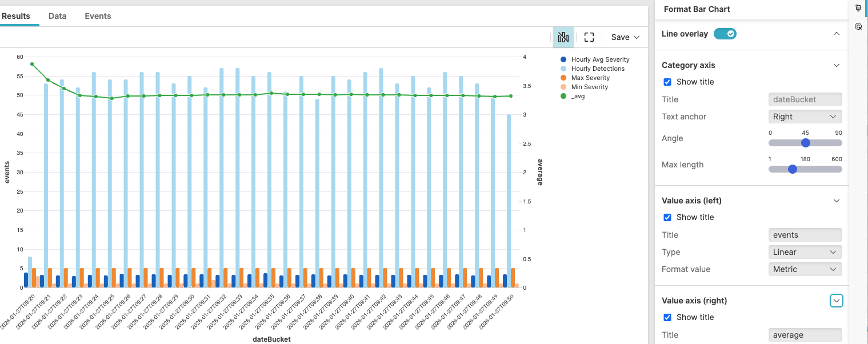
Task: Click the Hourly Detections legend label
Action: [x=599, y=68]
